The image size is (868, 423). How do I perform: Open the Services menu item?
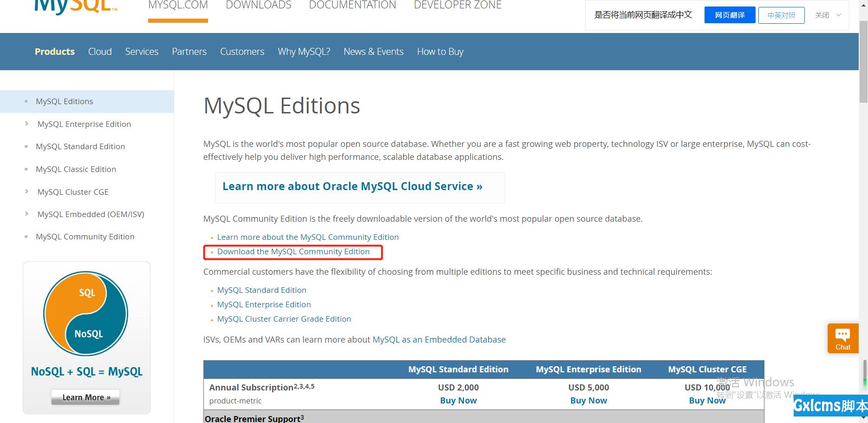(x=142, y=52)
